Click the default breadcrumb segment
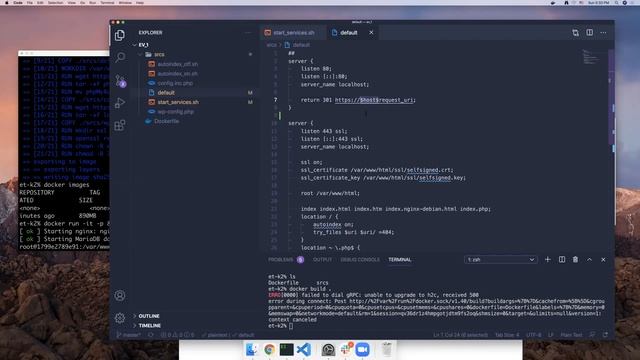The height and width of the screenshot is (360, 640). [301, 45]
